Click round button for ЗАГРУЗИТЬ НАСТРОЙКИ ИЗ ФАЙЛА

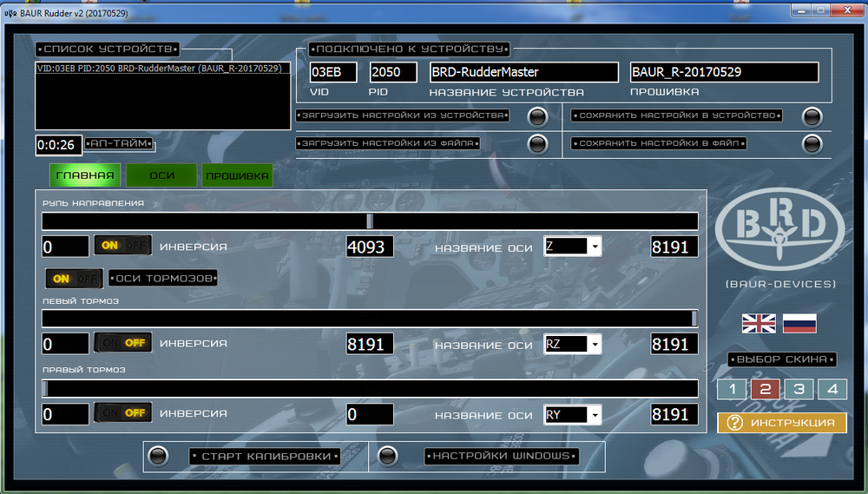pos(537,144)
